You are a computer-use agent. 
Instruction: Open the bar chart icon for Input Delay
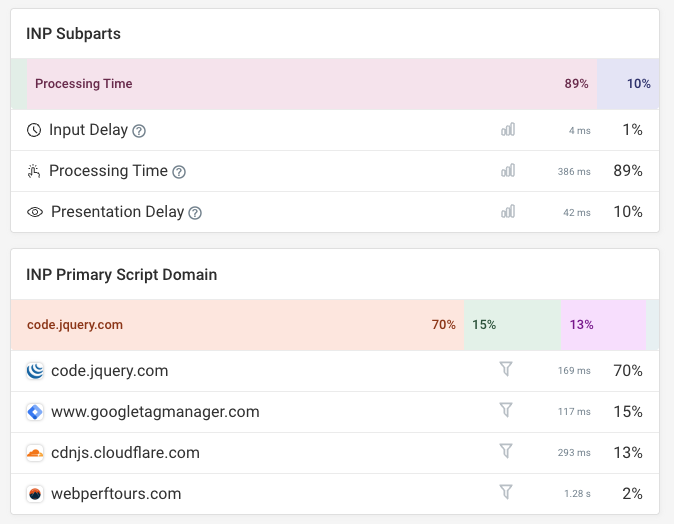tap(508, 130)
